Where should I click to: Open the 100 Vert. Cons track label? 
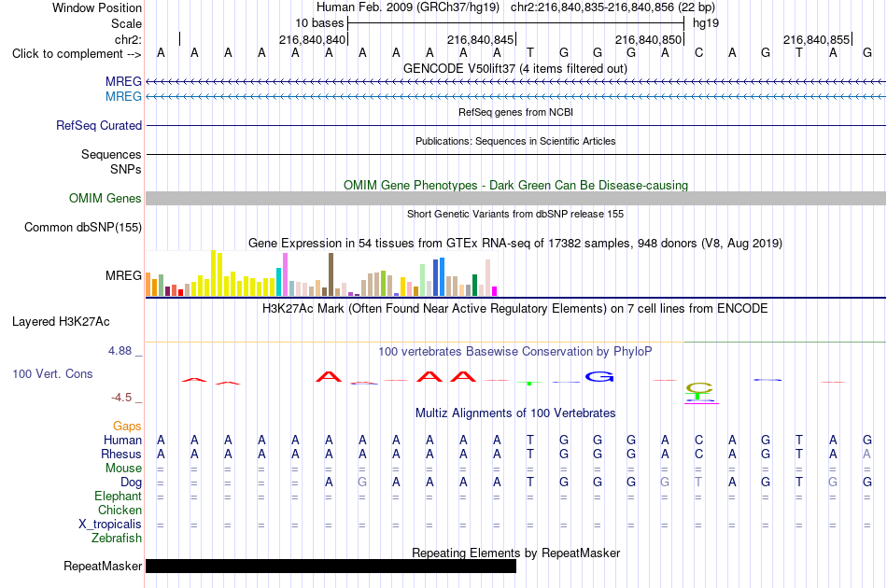[52, 373]
